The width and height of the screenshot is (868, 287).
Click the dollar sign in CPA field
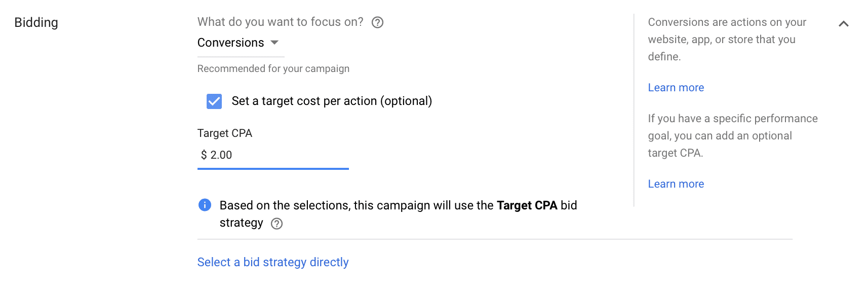pyautogui.click(x=204, y=155)
